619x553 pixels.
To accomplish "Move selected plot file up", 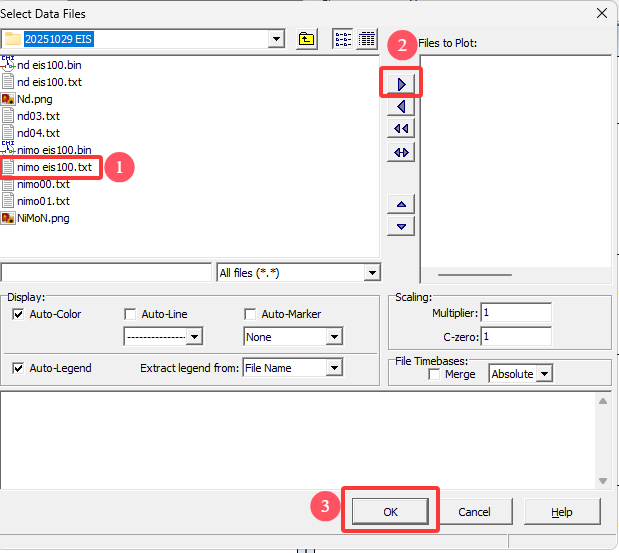I will [401, 204].
